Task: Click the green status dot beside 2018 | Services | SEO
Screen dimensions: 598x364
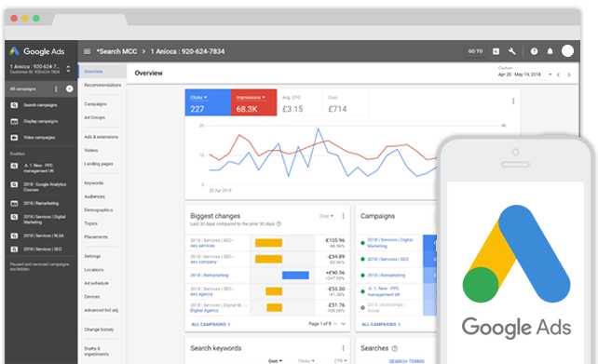Action: [x=362, y=259]
